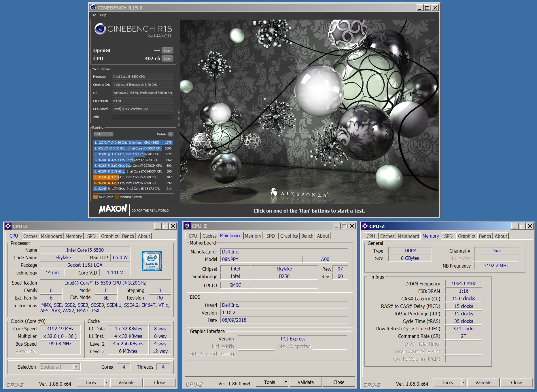Click the rendered Cinebench scene image
Image resolution: width=537 pixels, height=392 pixels.
309,112
